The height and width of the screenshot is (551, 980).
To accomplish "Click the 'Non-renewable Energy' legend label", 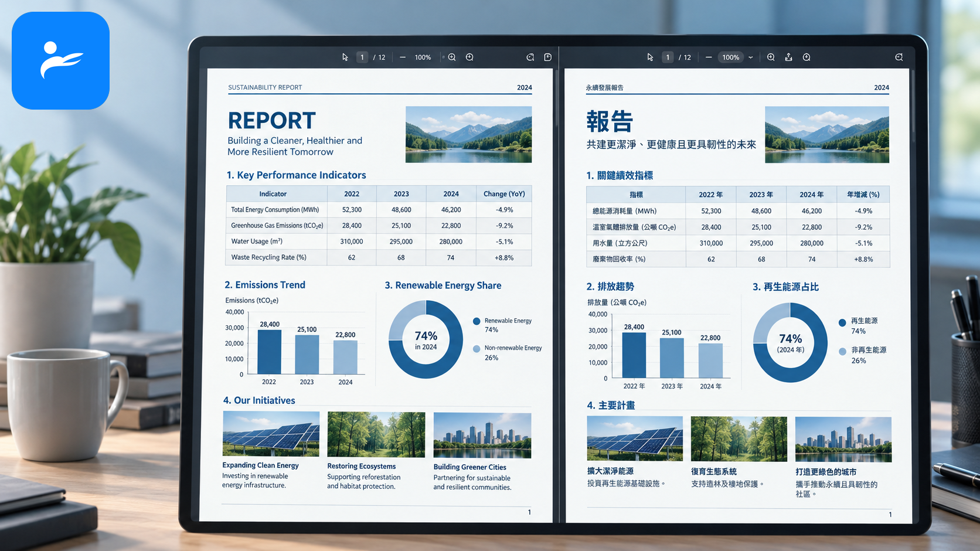I will 513,348.
